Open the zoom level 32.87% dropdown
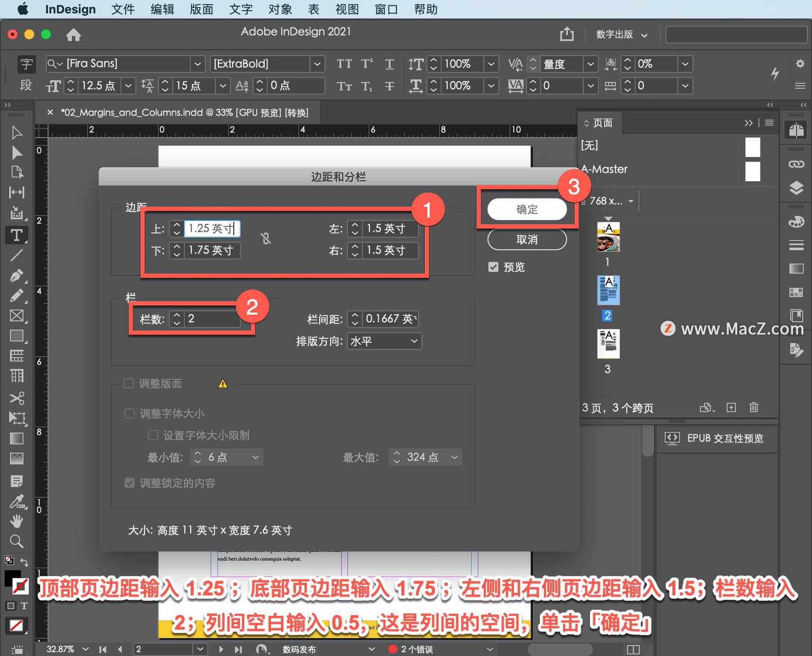Image resolution: width=812 pixels, height=656 pixels. (x=86, y=649)
